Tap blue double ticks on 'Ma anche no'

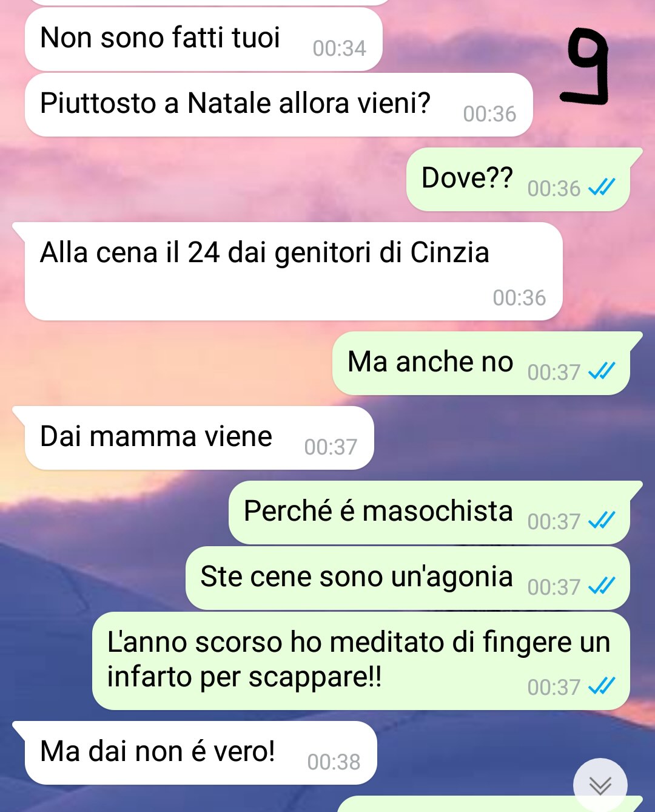click(x=602, y=371)
